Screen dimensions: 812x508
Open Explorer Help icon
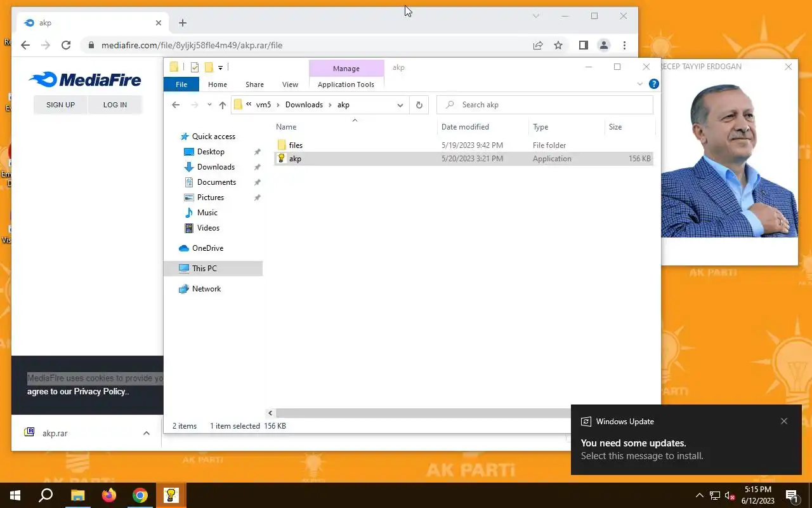click(x=654, y=84)
